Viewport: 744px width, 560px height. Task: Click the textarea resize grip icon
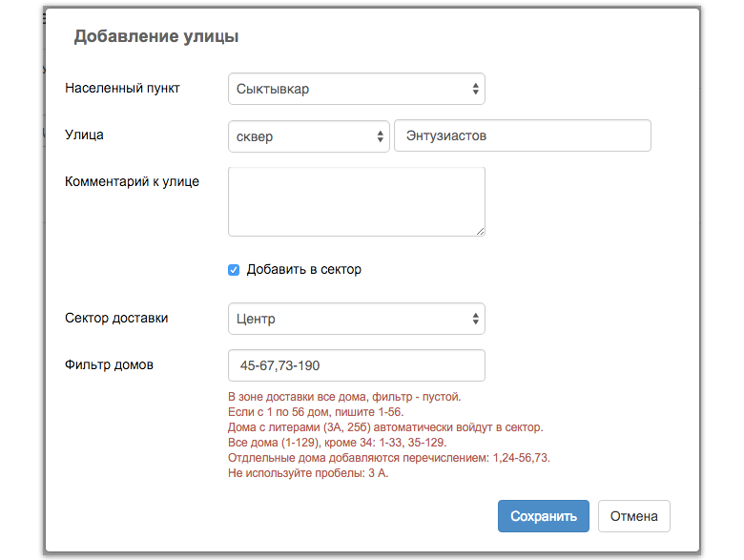480,231
